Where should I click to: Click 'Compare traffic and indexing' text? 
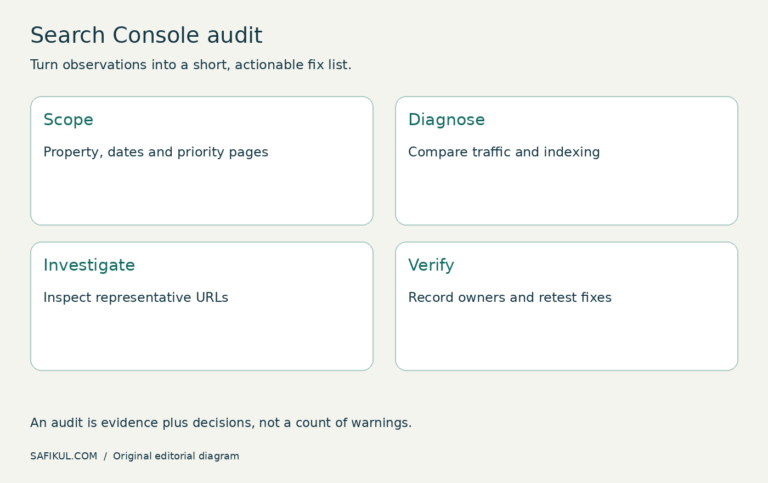(x=504, y=152)
